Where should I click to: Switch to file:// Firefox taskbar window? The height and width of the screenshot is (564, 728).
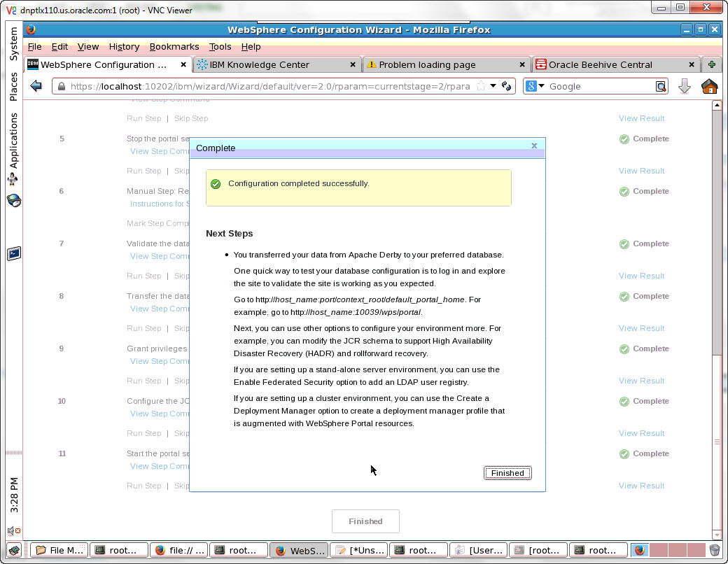[179, 551]
